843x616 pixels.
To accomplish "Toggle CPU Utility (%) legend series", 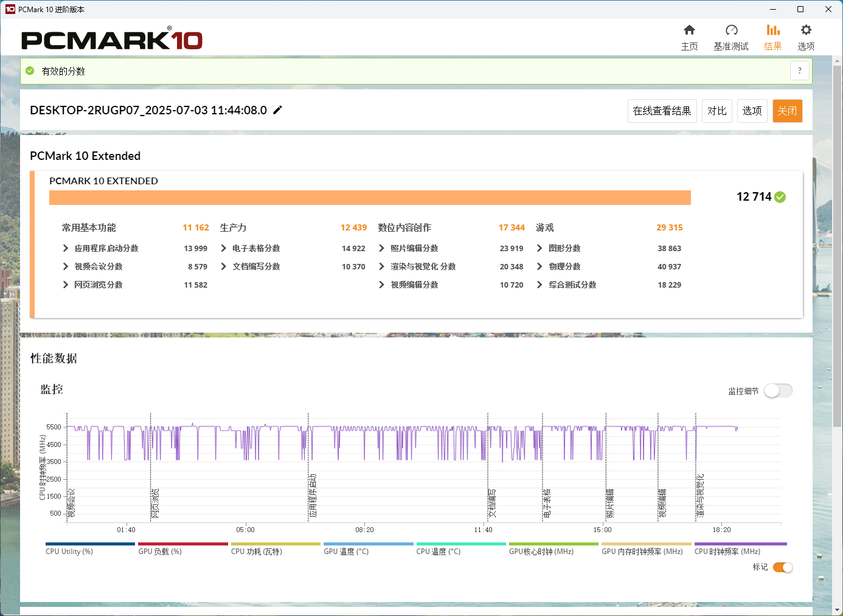I will [90, 549].
